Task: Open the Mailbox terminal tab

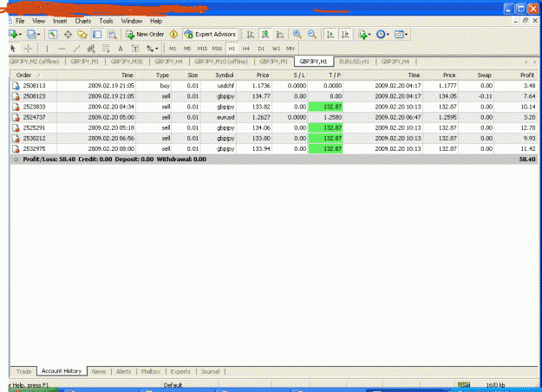Action: tap(150, 371)
